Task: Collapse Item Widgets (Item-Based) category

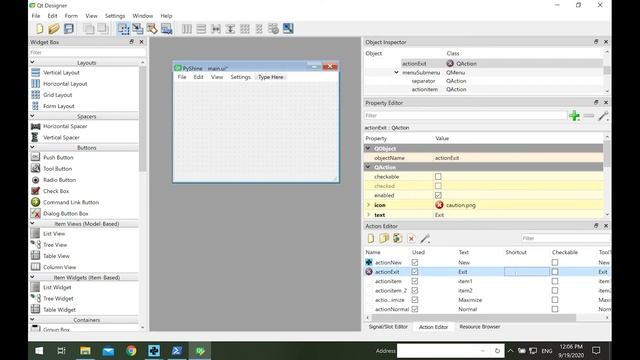Action: coord(32,277)
